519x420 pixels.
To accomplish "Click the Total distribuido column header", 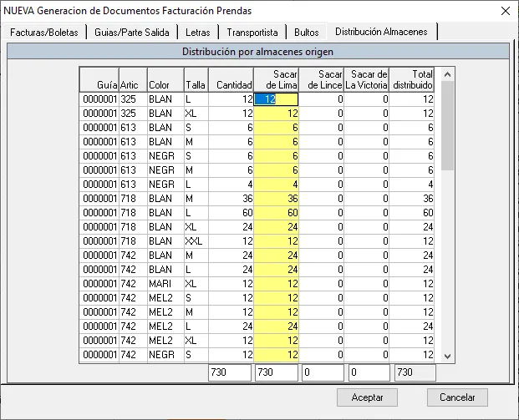I will (x=411, y=79).
